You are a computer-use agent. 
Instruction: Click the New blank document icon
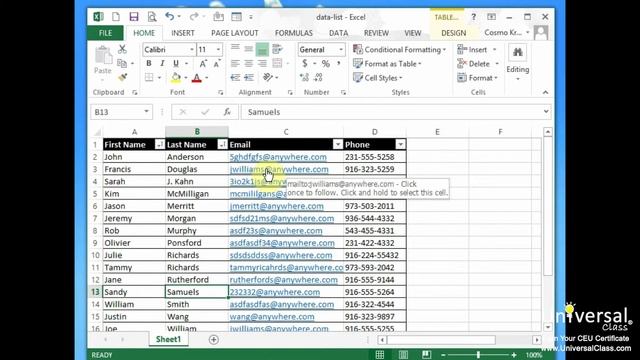[x=116, y=17]
